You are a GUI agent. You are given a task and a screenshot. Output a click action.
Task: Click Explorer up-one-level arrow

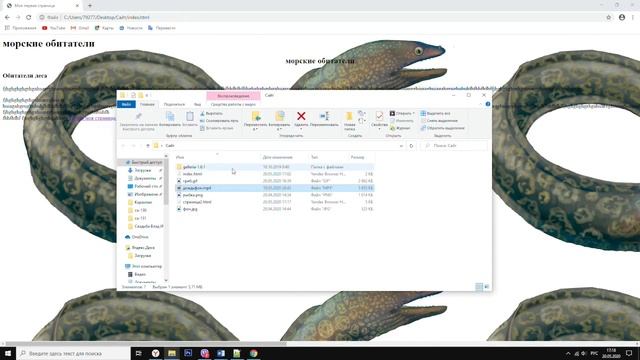(148, 146)
